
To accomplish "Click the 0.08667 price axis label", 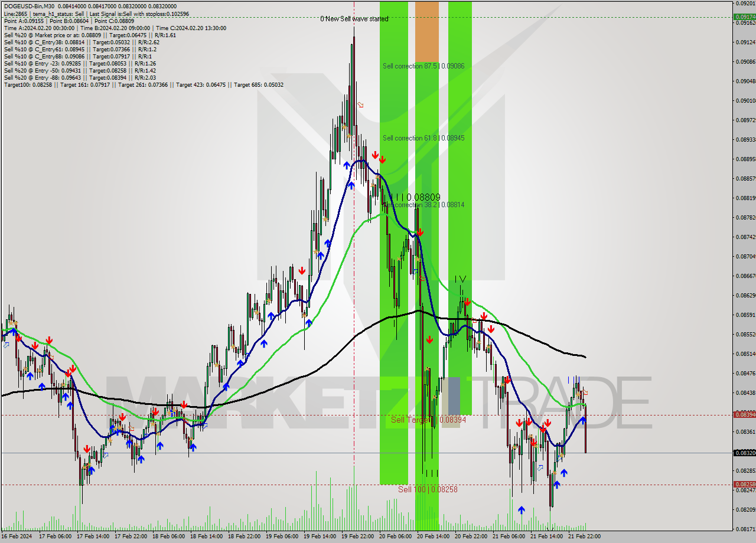I will pyautogui.click(x=746, y=276).
